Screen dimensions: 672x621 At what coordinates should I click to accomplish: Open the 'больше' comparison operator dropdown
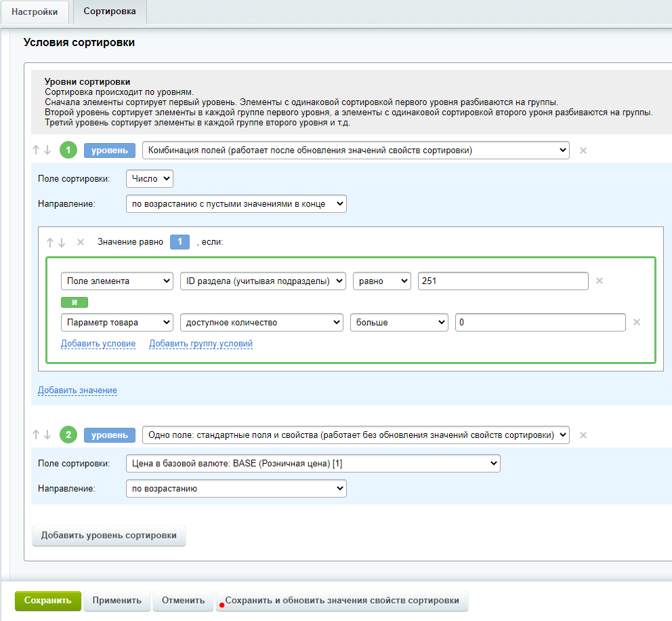pos(399,323)
